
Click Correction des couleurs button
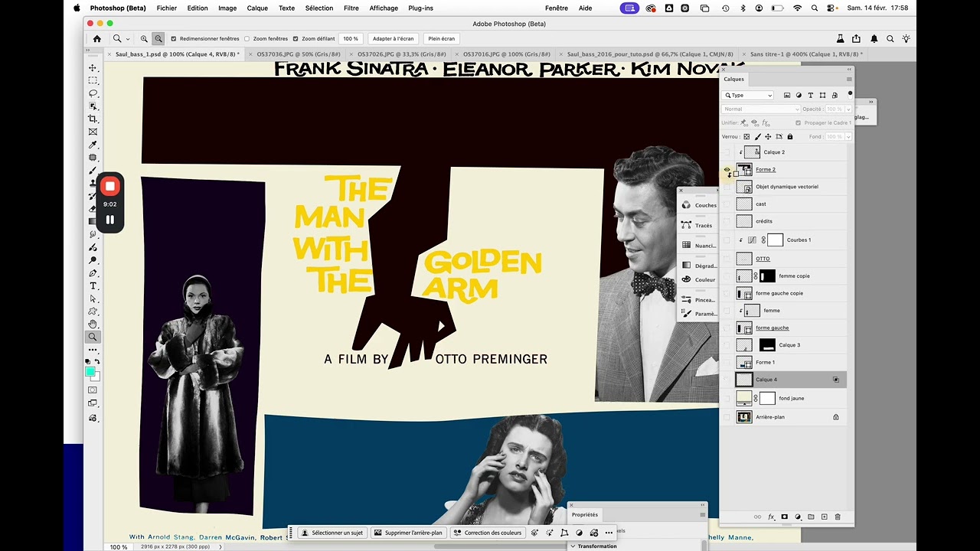tap(487, 533)
